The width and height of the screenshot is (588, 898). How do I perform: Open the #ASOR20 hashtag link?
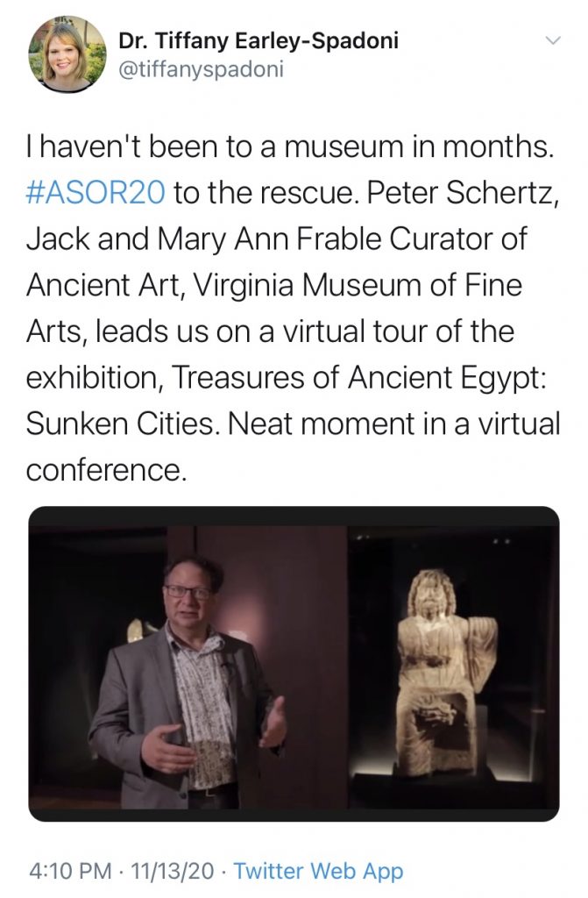click(96, 192)
